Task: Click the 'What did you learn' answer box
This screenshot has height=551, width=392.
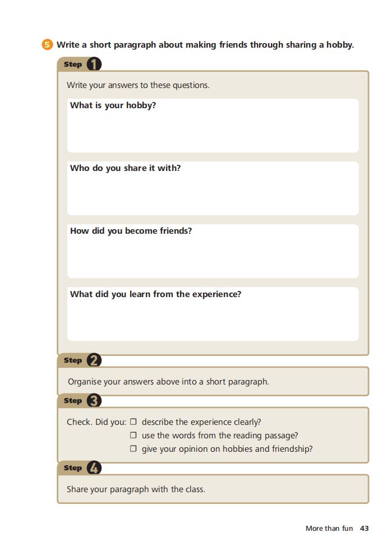Action: pos(213,314)
